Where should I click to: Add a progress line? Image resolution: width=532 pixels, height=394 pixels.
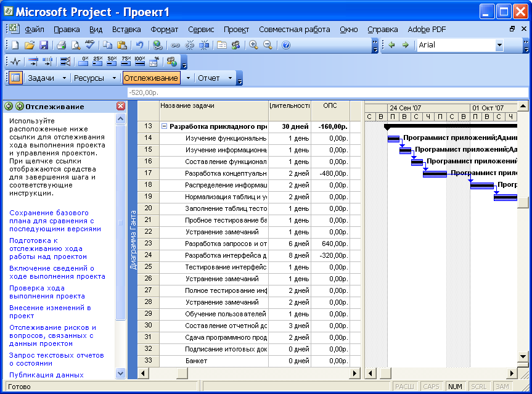pyautogui.click(x=65, y=62)
